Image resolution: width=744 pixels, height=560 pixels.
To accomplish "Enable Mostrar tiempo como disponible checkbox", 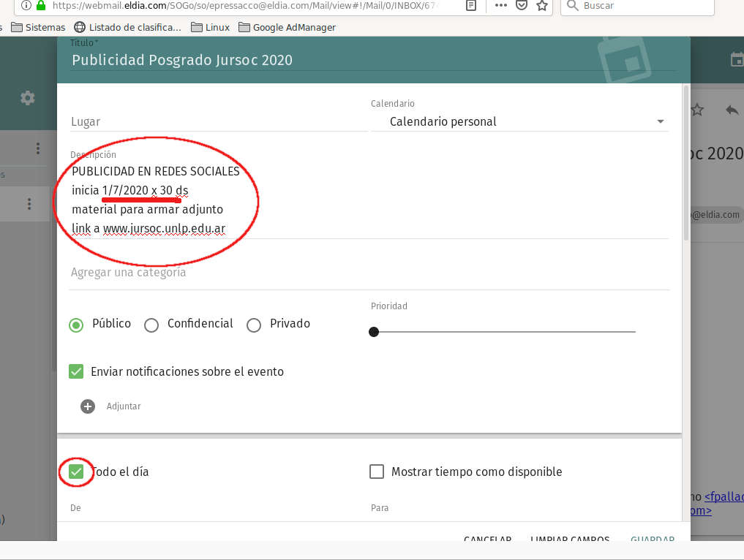I will click(x=377, y=472).
